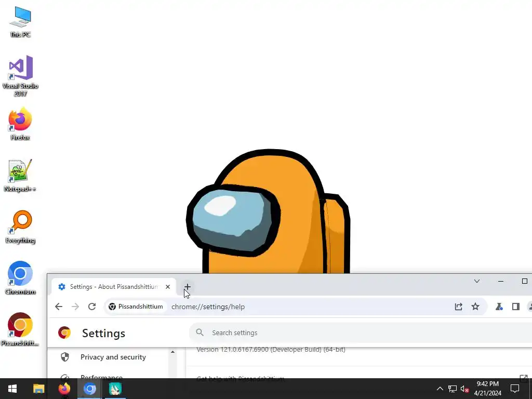The height and width of the screenshot is (399, 532).
Task: Open clock showing 9:42 PM
Action: [x=487, y=389]
